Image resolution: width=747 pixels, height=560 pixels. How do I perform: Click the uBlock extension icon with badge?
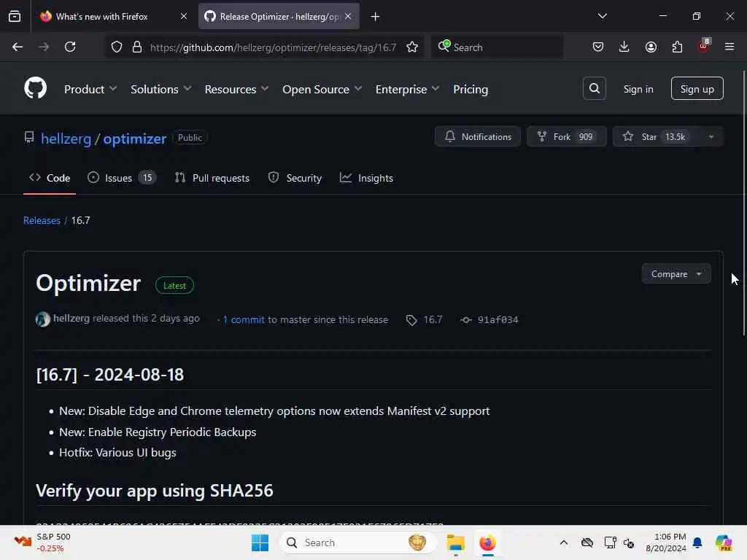tap(704, 46)
